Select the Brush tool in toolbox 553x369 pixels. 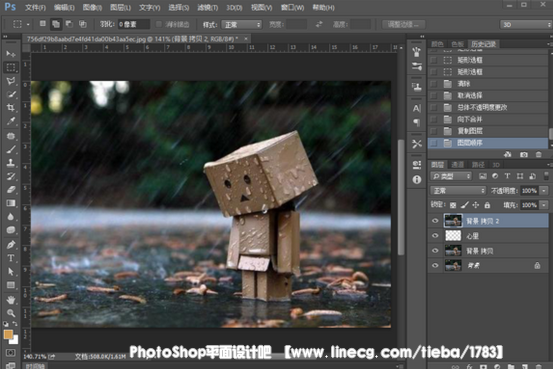tap(11, 149)
